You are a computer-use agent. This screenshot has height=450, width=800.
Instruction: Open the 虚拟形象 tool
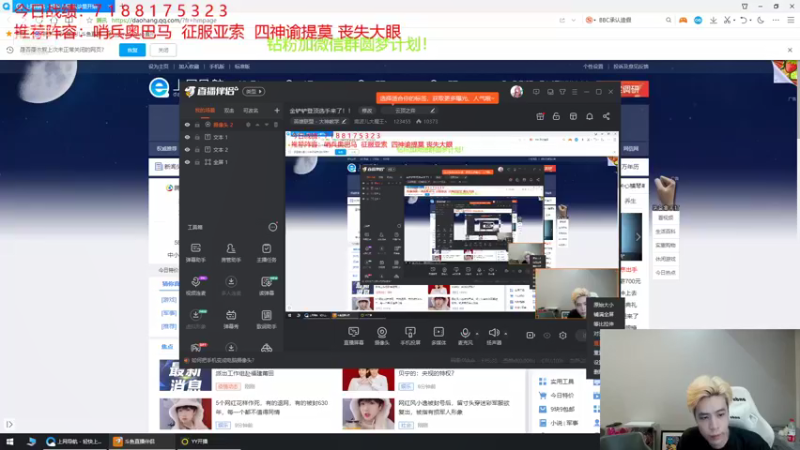[x=195, y=319]
